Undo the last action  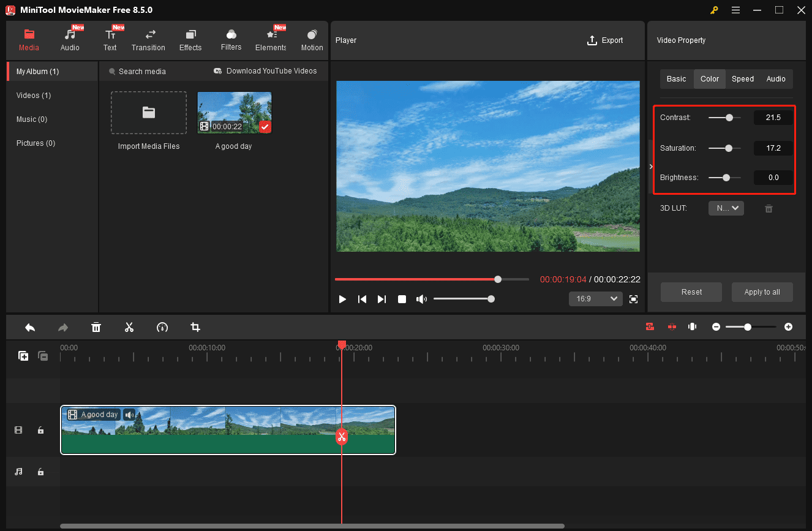(x=30, y=327)
